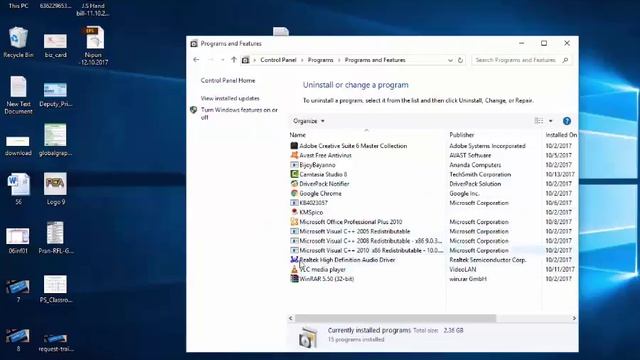This screenshot has height=360, width=640.
Task: Click the scrollbar left arrow
Action: pyautogui.click(x=291, y=318)
